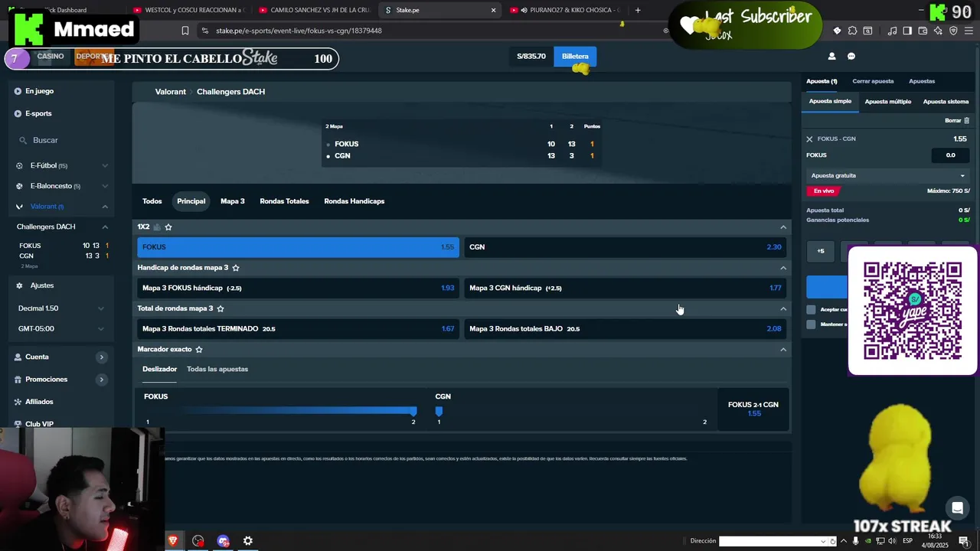The image size is (980, 551).
Task: Click the CGN exact score slider handle
Action: click(x=439, y=411)
